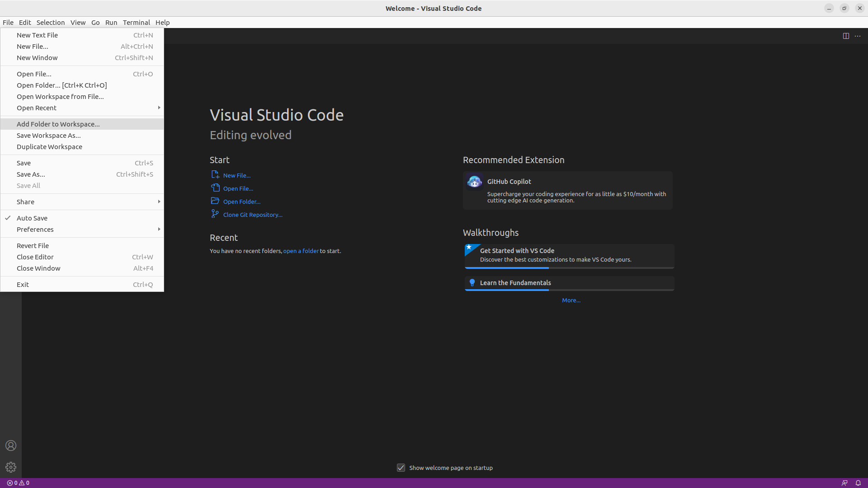Choose Duplicate Workspace
Image resolution: width=868 pixels, height=488 pixels.
tap(82, 147)
